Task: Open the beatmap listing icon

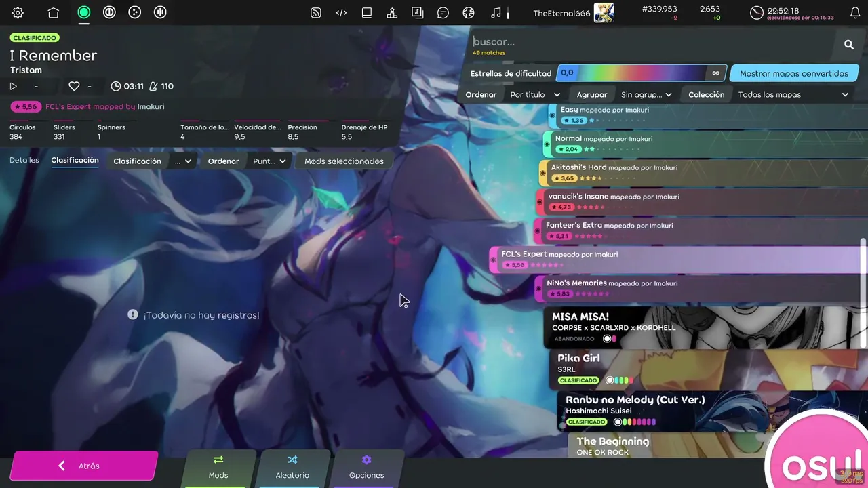Action: [x=418, y=12]
